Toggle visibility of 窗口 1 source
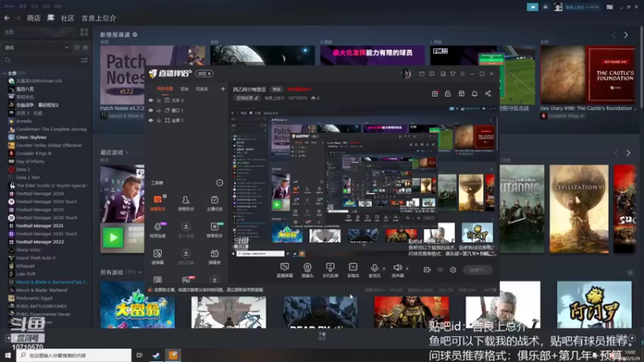The image size is (644, 362). coord(151,110)
